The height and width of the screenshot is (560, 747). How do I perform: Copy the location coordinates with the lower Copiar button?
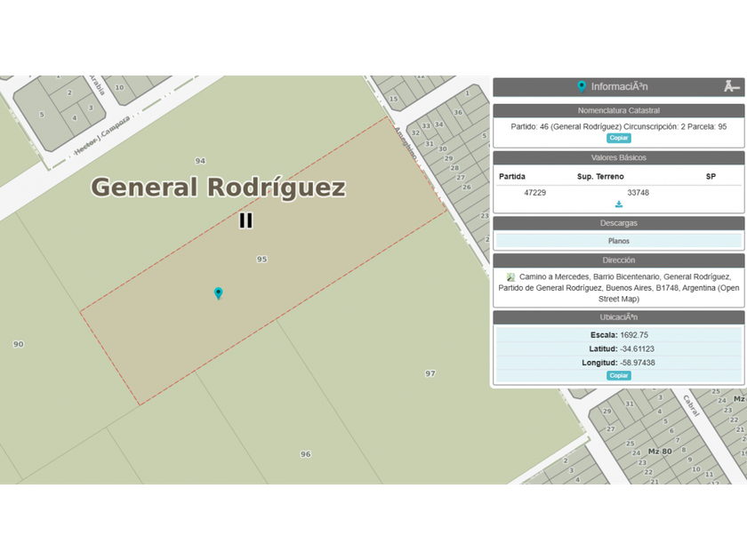[x=618, y=375]
